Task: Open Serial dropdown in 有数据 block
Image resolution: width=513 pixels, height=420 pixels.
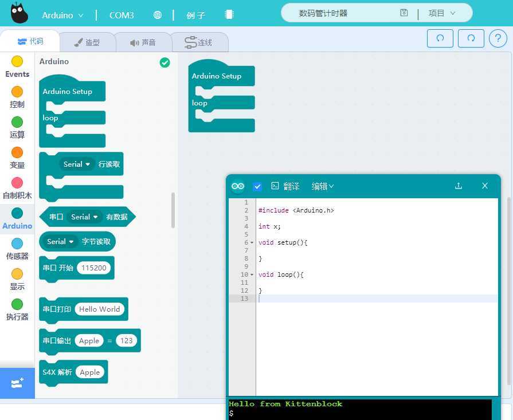Action: tap(84, 217)
